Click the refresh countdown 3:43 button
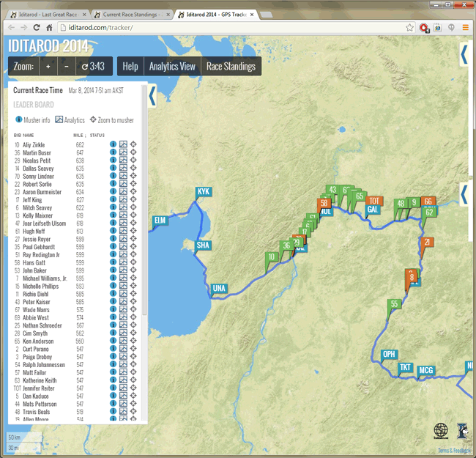Viewport: 476px width, 458px height. (94, 66)
